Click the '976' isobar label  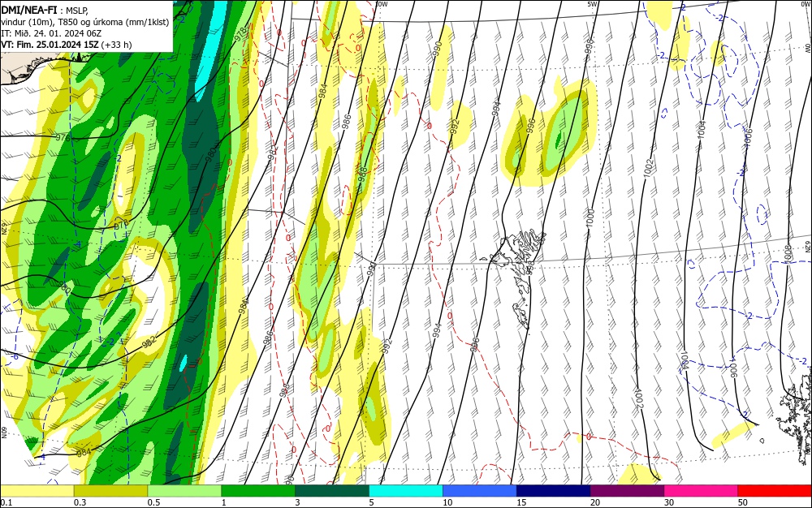pos(63,138)
